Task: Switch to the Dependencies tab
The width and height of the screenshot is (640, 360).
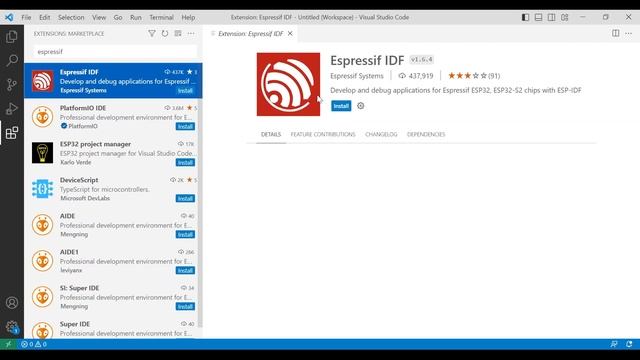Action: point(426,134)
